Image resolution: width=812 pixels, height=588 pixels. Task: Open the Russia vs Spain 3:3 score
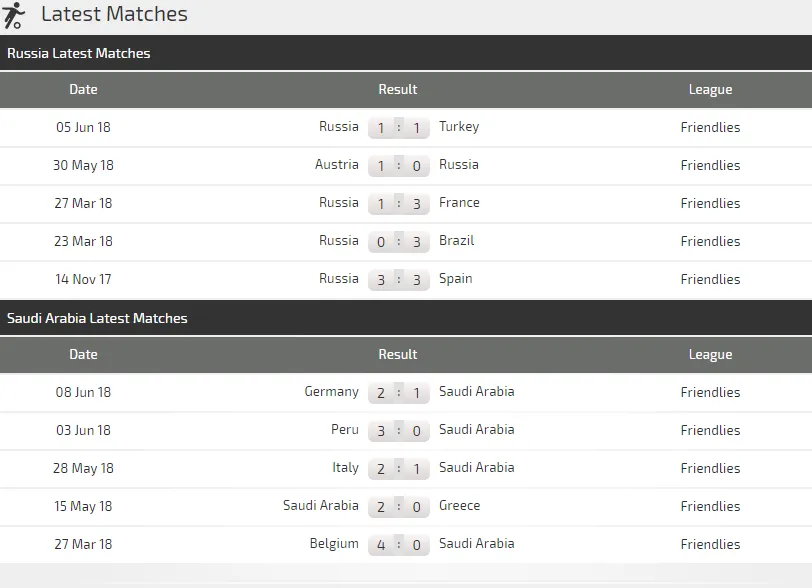(398, 280)
